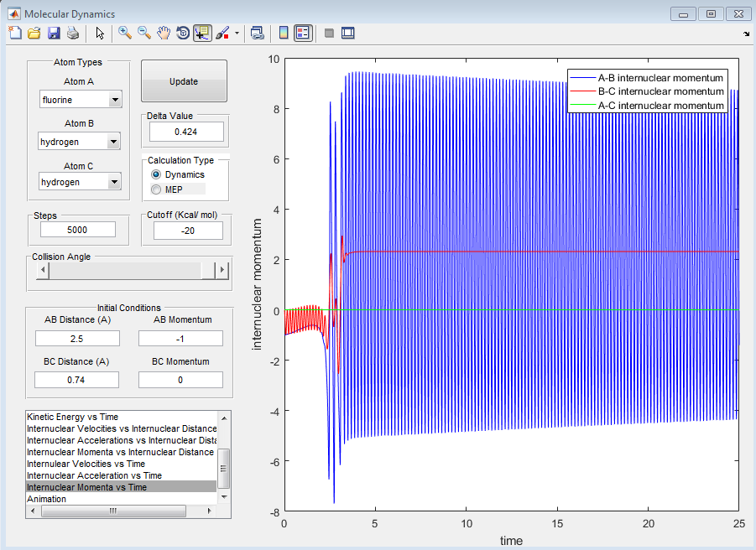Choose Internuclear Acceleration vs Time entry

click(x=94, y=475)
